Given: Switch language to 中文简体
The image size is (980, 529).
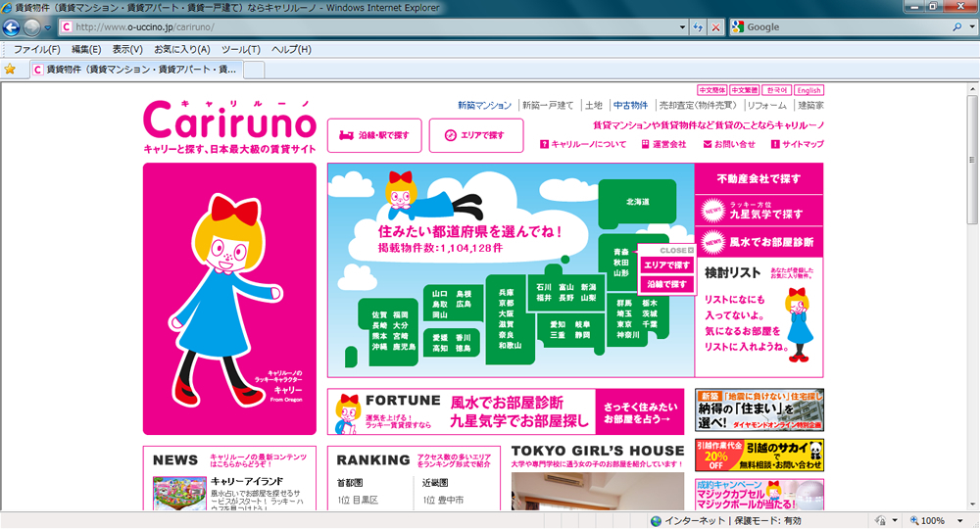Looking at the screenshot, I should click(711, 90).
